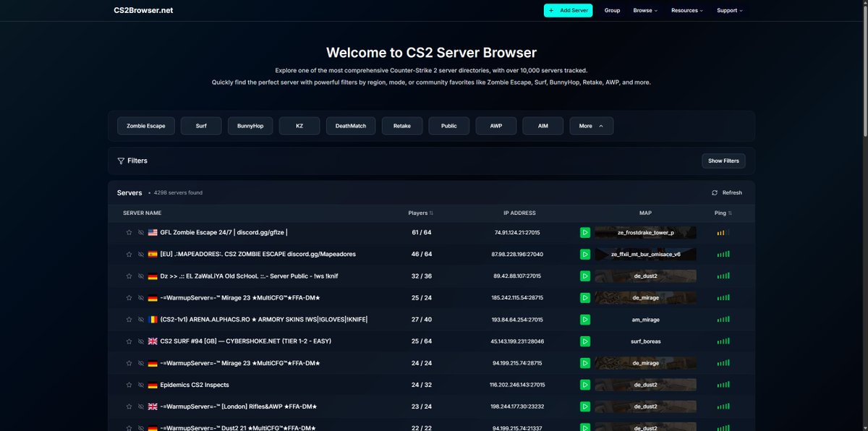Click the circular refresh arrows icon
868x431 pixels.
715,193
